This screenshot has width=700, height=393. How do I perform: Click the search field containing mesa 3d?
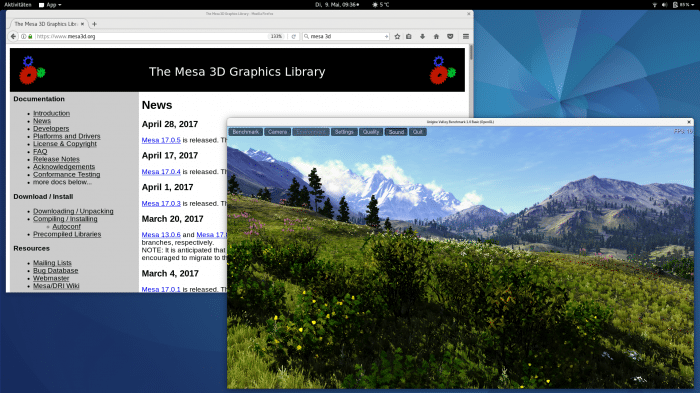click(x=346, y=37)
